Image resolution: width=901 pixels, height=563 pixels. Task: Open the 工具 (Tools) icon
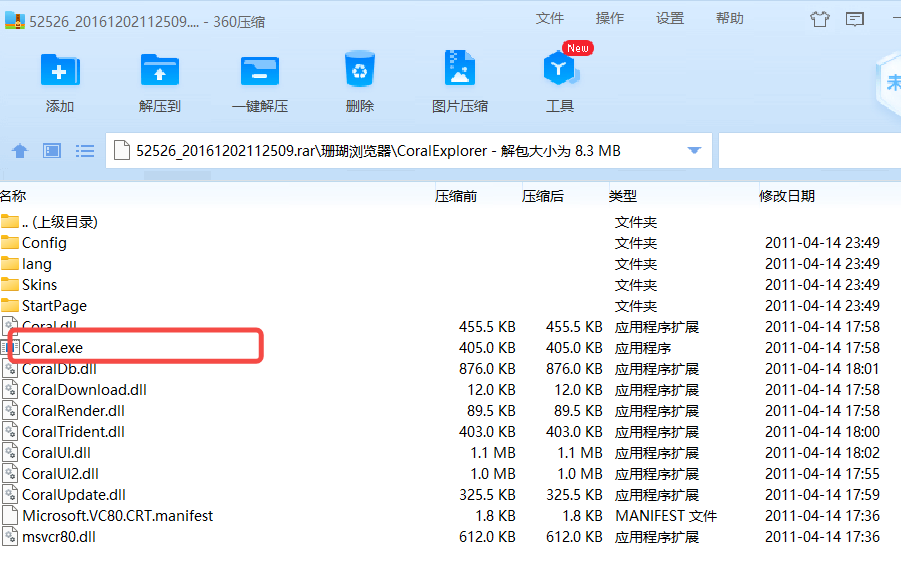pos(560,69)
